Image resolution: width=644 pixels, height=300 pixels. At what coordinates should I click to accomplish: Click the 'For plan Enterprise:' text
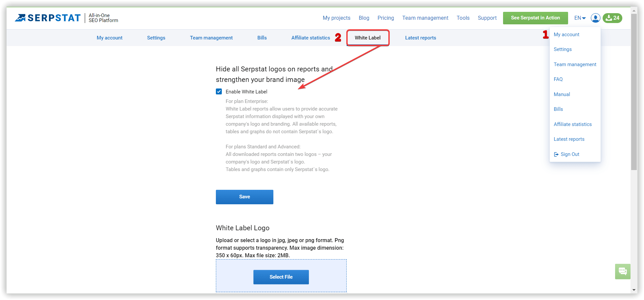point(247,101)
